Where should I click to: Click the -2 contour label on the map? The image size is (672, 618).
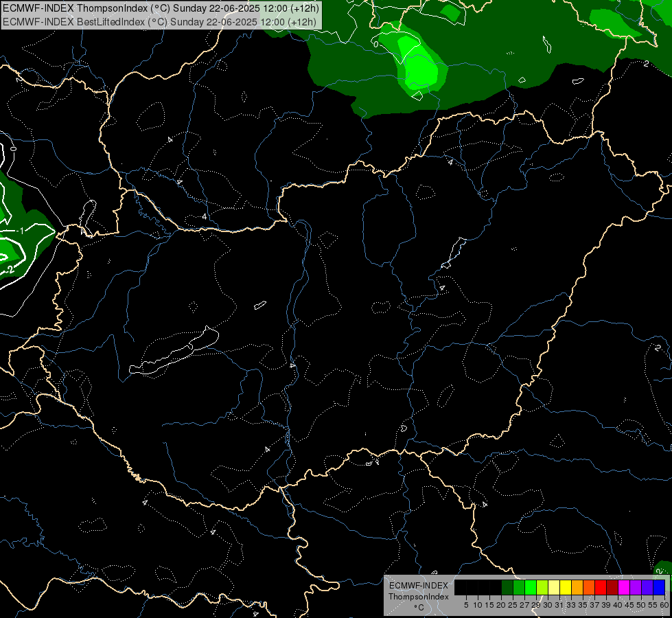click(10, 270)
